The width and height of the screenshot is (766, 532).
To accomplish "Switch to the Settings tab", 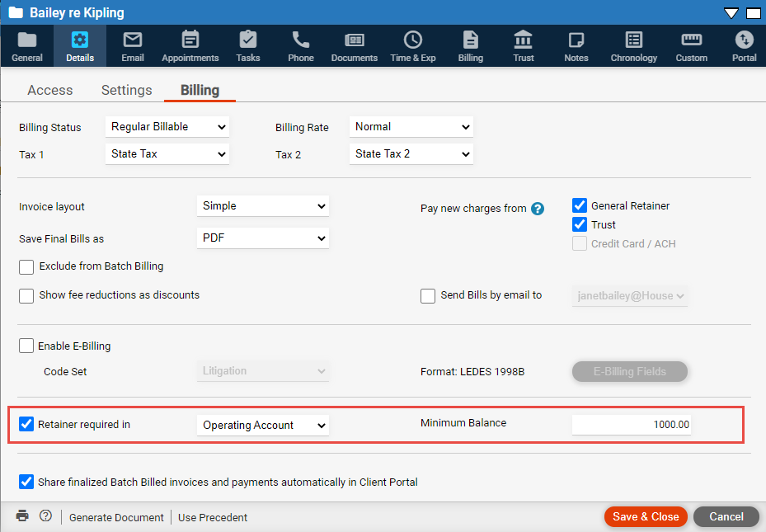I will pyautogui.click(x=126, y=91).
